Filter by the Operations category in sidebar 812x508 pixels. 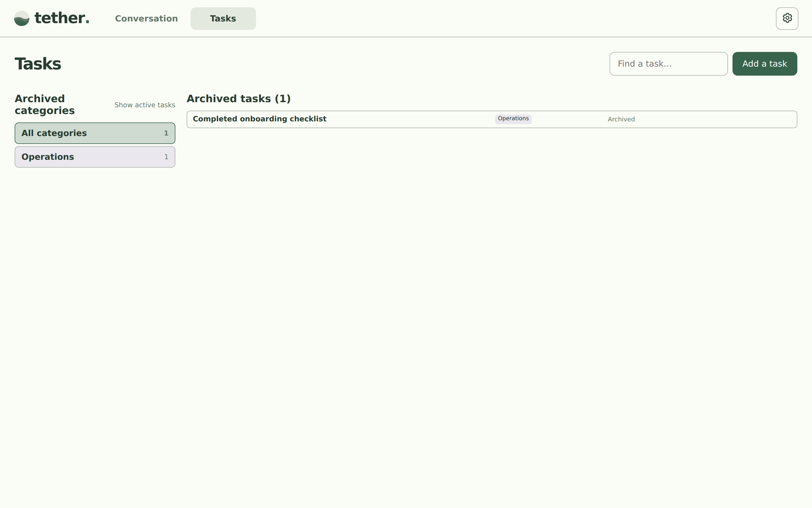coord(95,157)
